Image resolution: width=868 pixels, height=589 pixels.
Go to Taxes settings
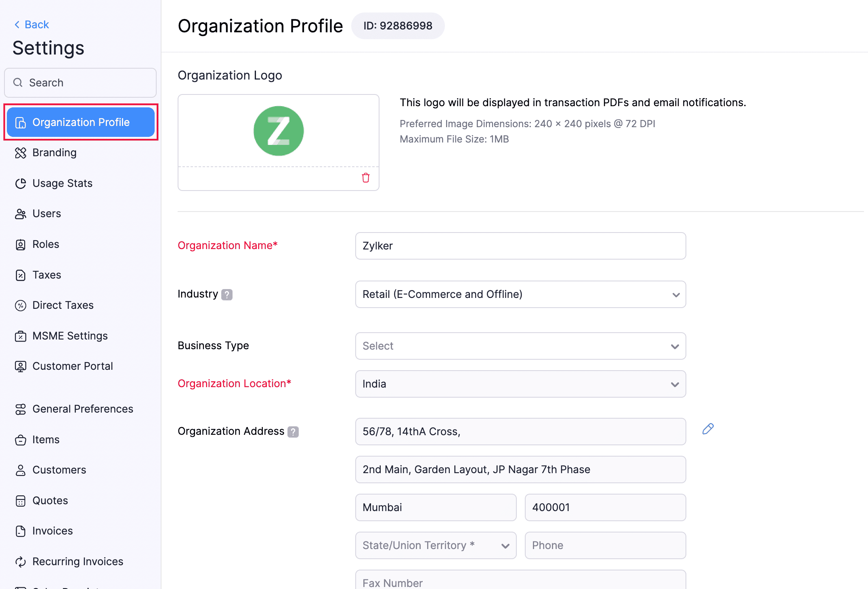click(46, 275)
